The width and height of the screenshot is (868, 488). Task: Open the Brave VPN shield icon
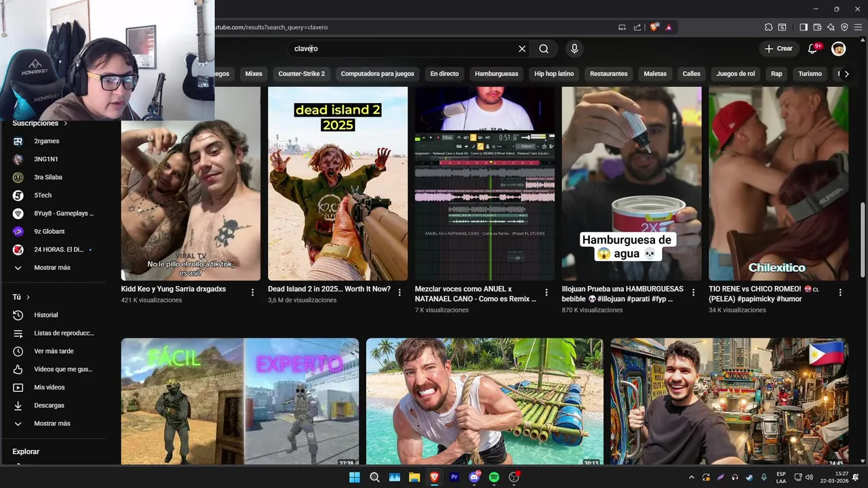pos(844,27)
